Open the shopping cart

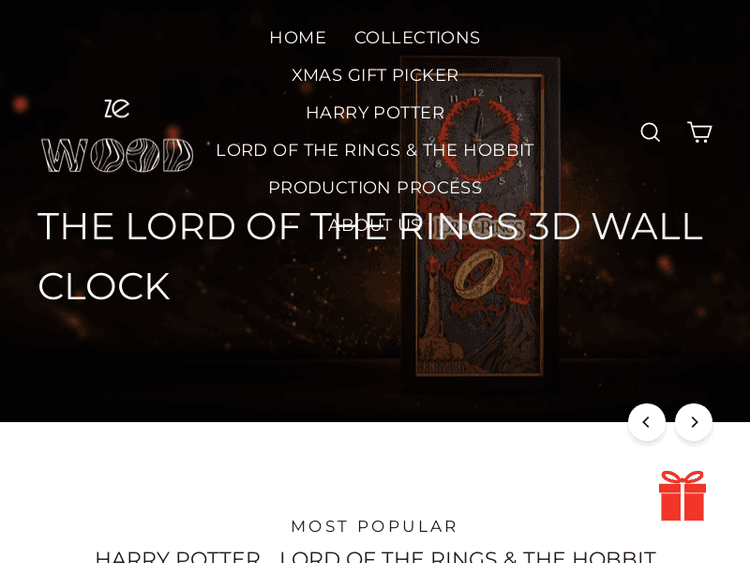click(x=700, y=132)
